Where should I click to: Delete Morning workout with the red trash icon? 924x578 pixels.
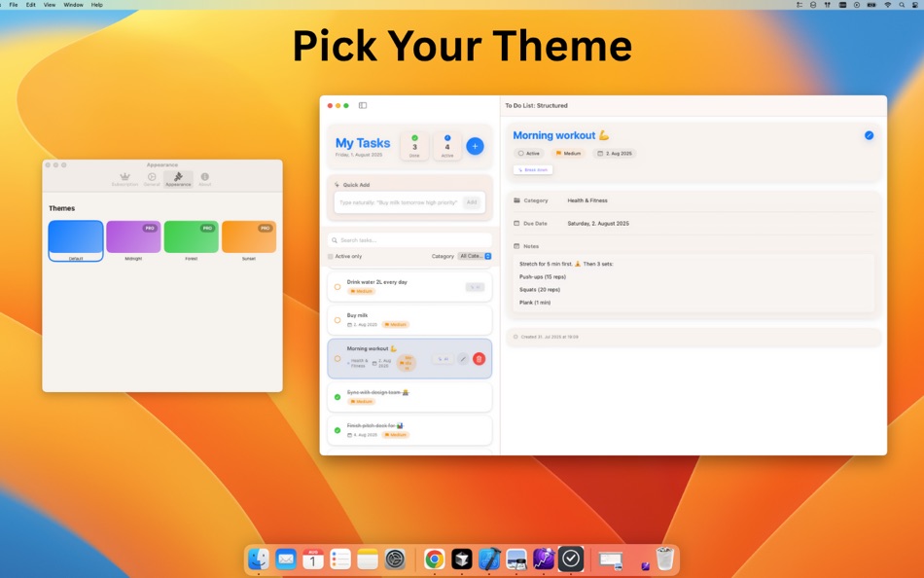480,359
